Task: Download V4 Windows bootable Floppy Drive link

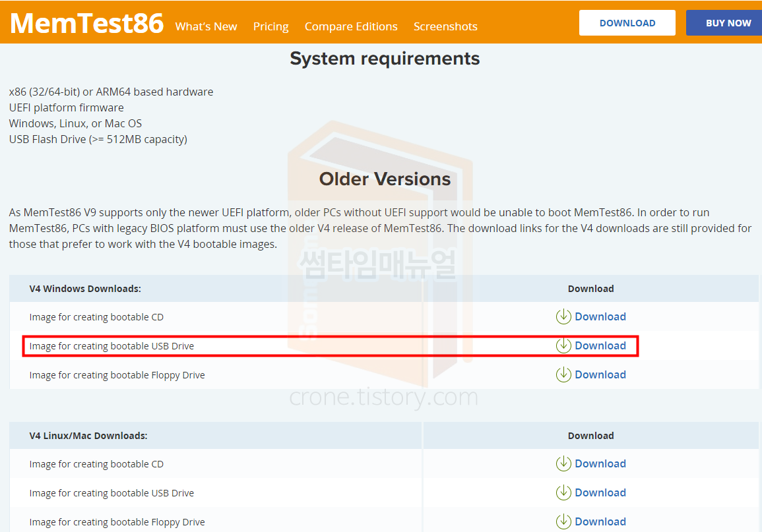Action: point(600,374)
